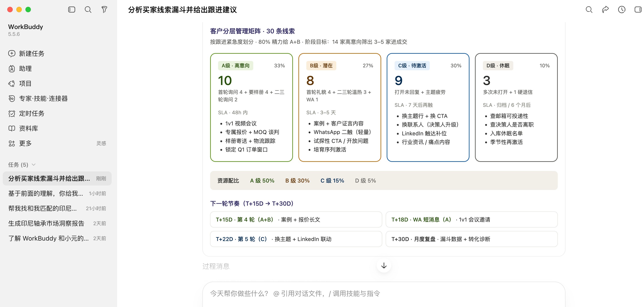Open 助理 menu item

click(x=57, y=68)
